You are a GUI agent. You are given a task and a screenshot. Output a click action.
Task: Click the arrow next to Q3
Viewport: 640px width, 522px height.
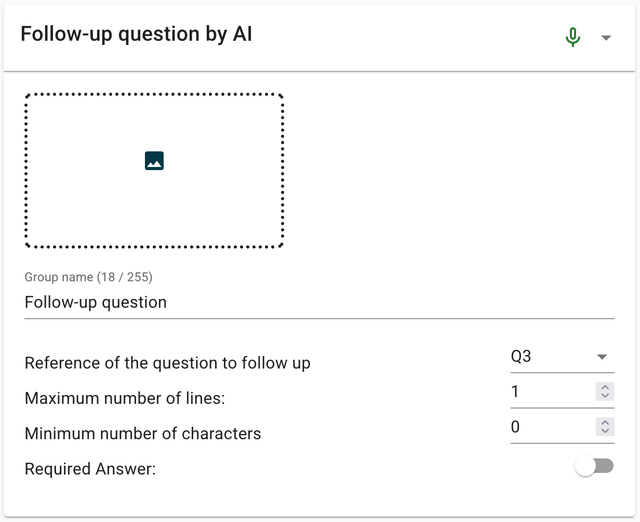(602, 357)
